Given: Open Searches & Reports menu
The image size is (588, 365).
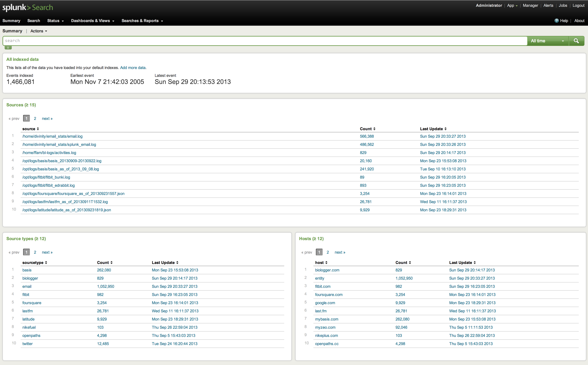Looking at the screenshot, I should [142, 21].
